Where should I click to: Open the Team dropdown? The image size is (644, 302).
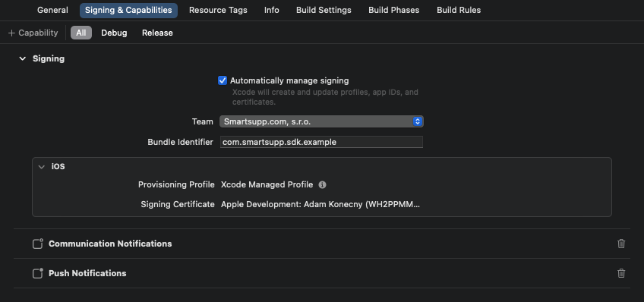pos(321,121)
